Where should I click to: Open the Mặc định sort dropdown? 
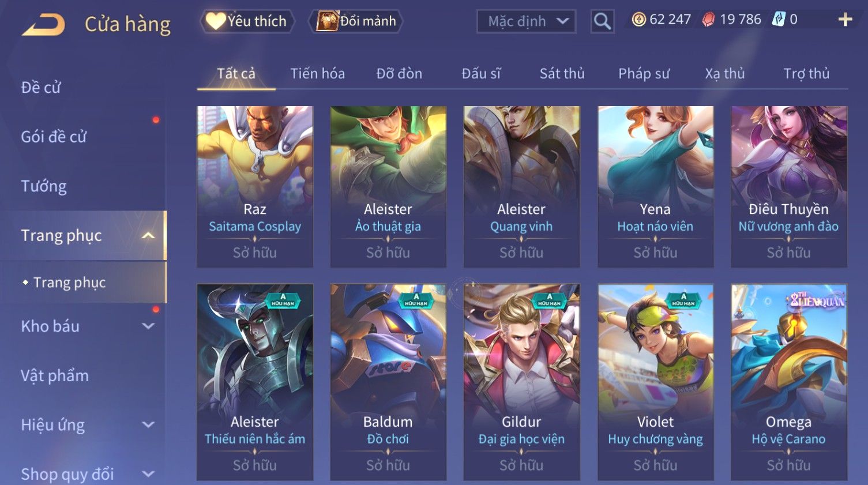[526, 21]
